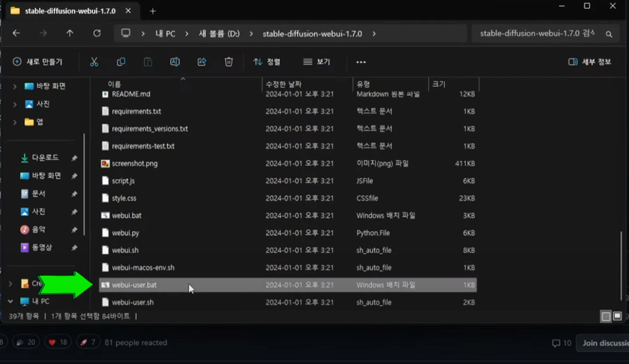Click the README.md file icon
This screenshot has height=364, width=629.
(105, 94)
